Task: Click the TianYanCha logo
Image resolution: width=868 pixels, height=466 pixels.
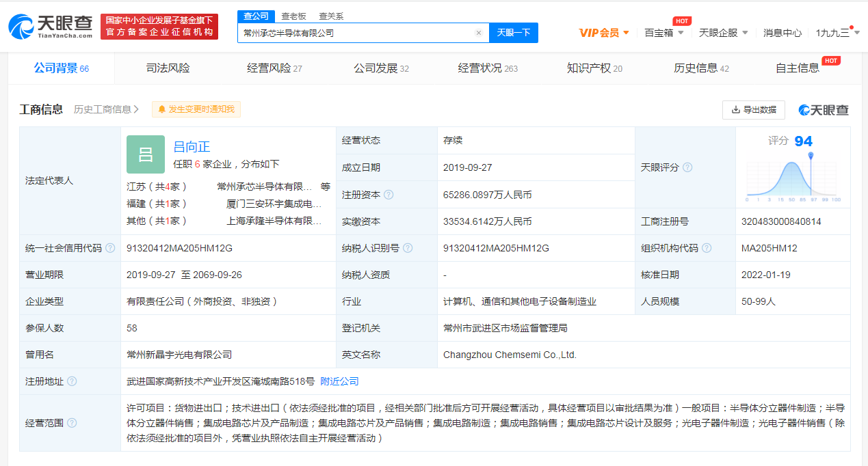Action: click(51, 25)
